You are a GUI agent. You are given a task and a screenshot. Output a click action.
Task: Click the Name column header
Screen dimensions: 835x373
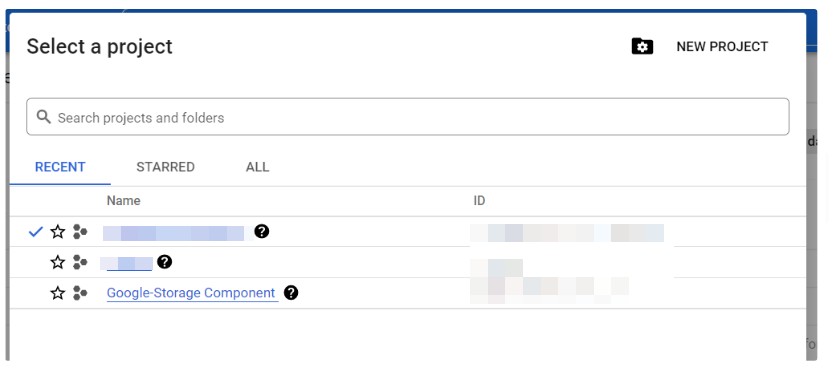pyautogui.click(x=123, y=201)
